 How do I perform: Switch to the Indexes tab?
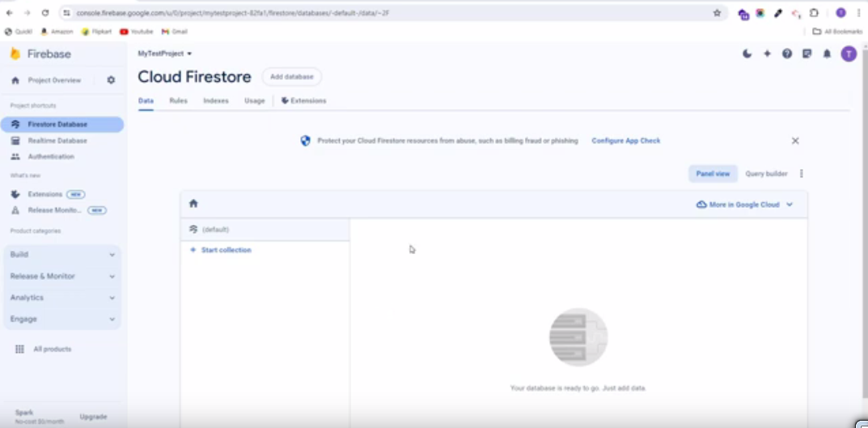tap(216, 101)
